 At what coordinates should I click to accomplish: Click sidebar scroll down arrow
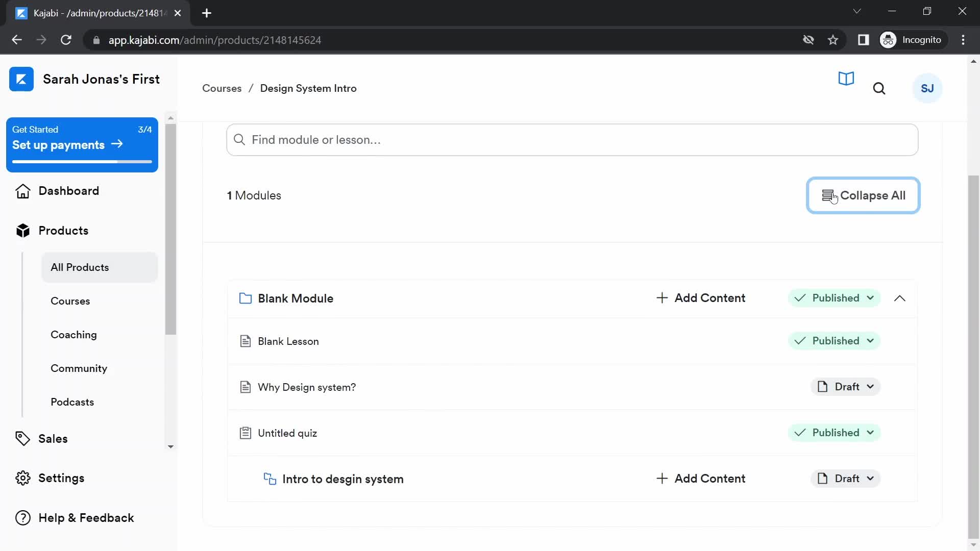click(170, 446)
